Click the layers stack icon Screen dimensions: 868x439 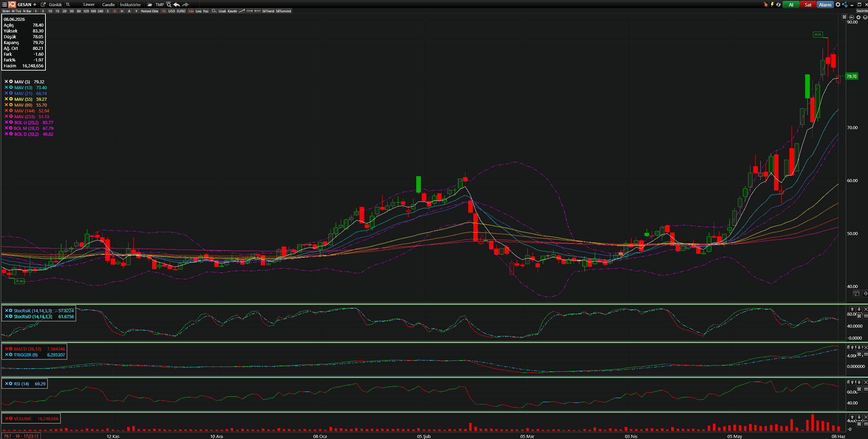[865, 17]
